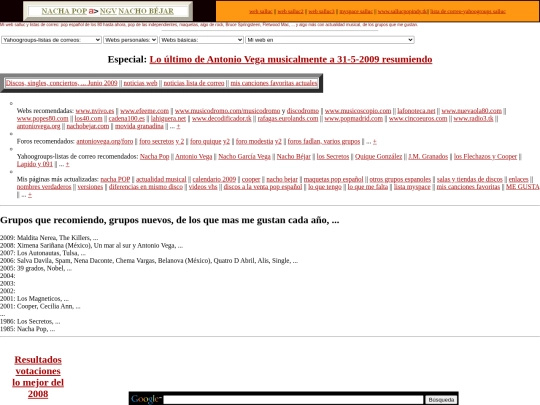Open the NGV header link

click(108, 11)
